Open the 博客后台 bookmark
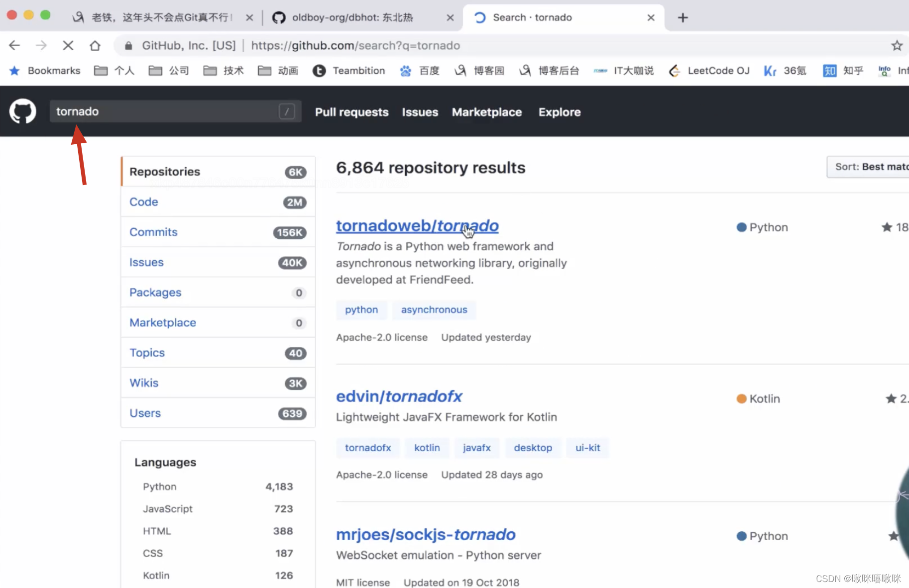This screenshot has height=588, width=909. [549, 71]
